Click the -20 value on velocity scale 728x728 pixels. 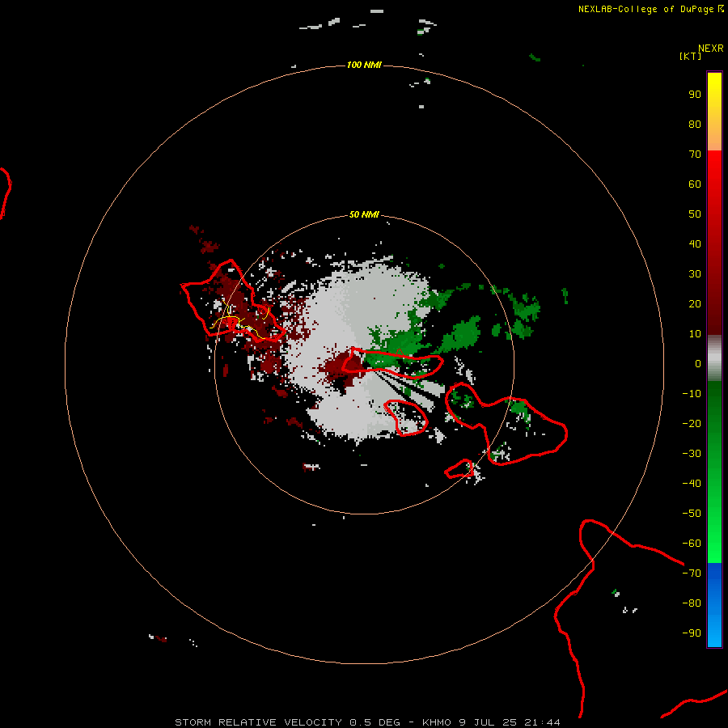pyautogui.click(x=692, y=424)
